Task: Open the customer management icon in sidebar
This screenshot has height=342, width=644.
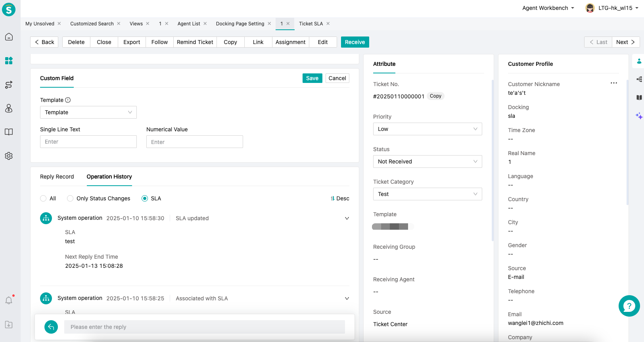Action: [x=9, y=108]
